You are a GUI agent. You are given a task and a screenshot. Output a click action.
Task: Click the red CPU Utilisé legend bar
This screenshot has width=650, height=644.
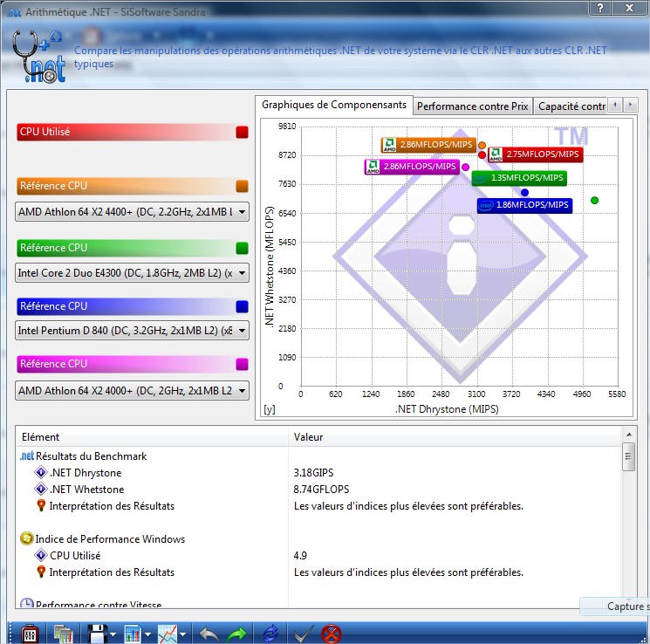[133, 133]
